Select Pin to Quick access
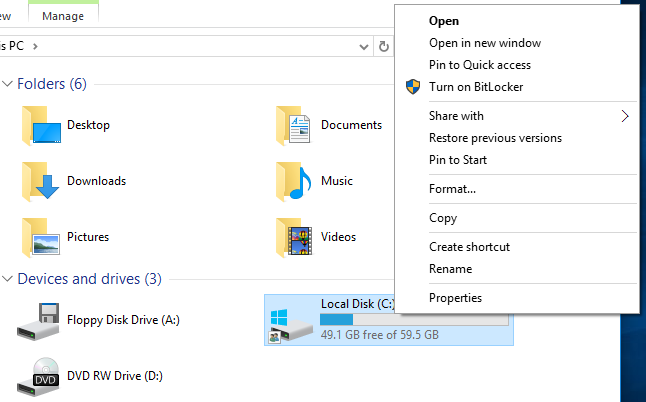The height and width of the screenshot is (402, 646). point(480,65)
